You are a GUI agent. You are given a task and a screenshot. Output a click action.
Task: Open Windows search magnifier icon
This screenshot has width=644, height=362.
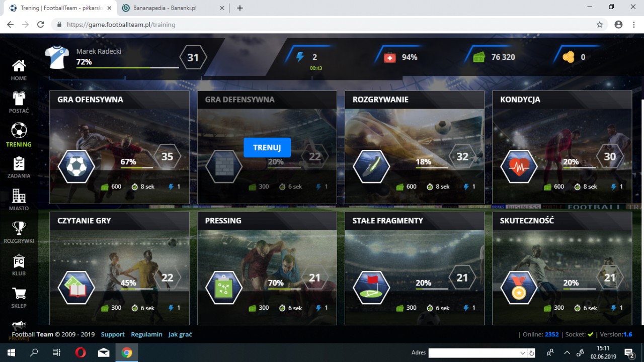(x=34, y=352)
